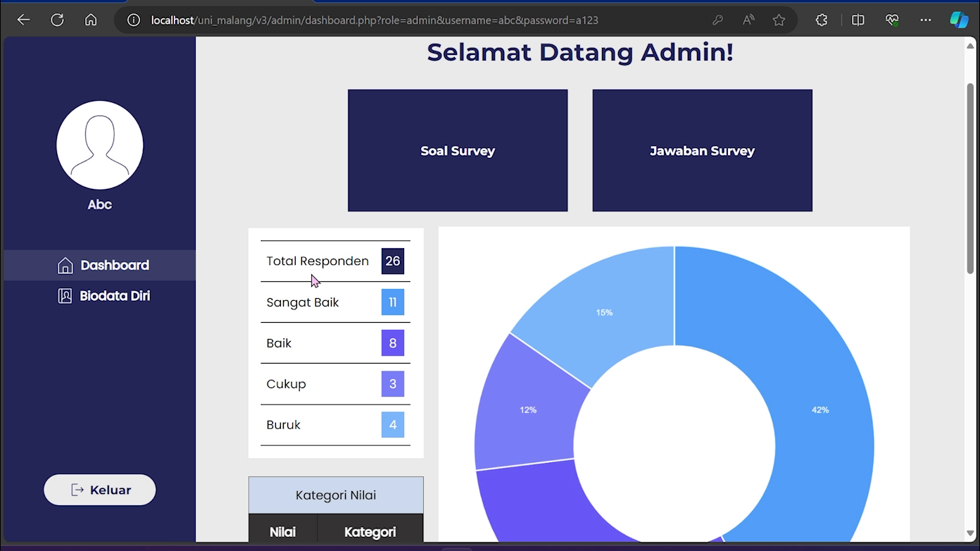980x551 pixels.
Task: Click the Buruk count 4 swatch
Action: [x=393, y=425]
